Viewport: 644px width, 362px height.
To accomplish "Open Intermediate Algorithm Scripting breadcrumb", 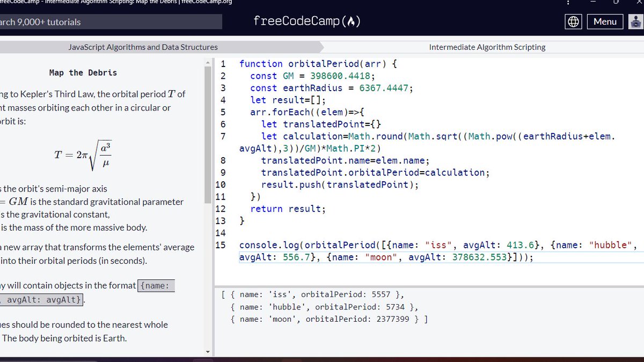I will click(x=487, y=47).
